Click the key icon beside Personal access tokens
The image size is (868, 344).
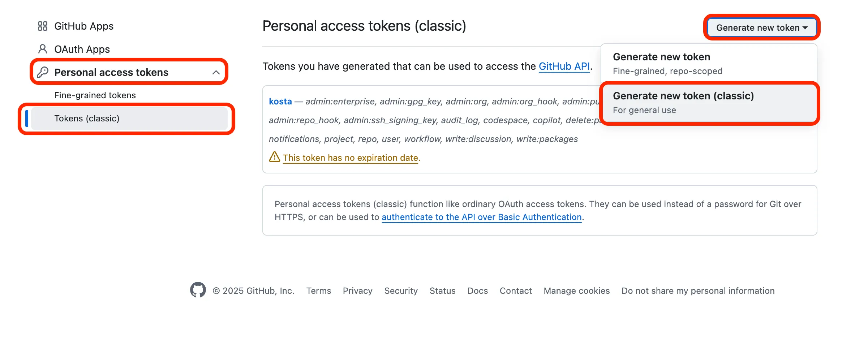(x=43, y=72)
